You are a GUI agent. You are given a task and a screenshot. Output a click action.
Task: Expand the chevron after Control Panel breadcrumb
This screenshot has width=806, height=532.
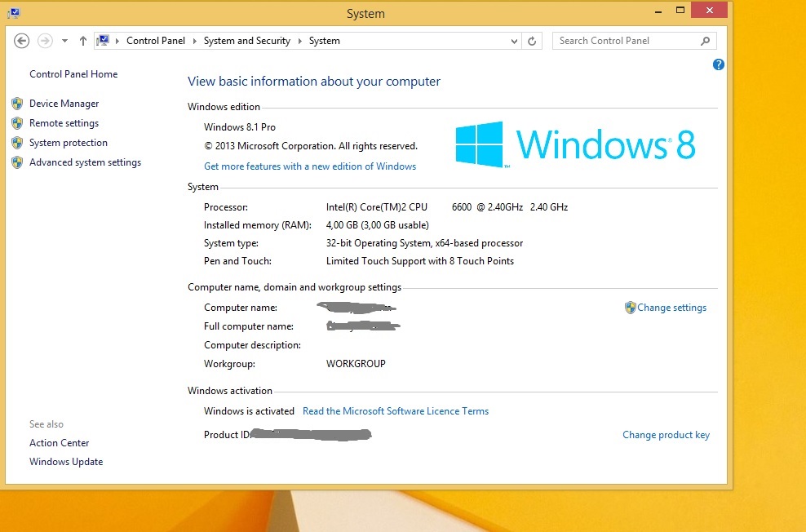point(195,41)
